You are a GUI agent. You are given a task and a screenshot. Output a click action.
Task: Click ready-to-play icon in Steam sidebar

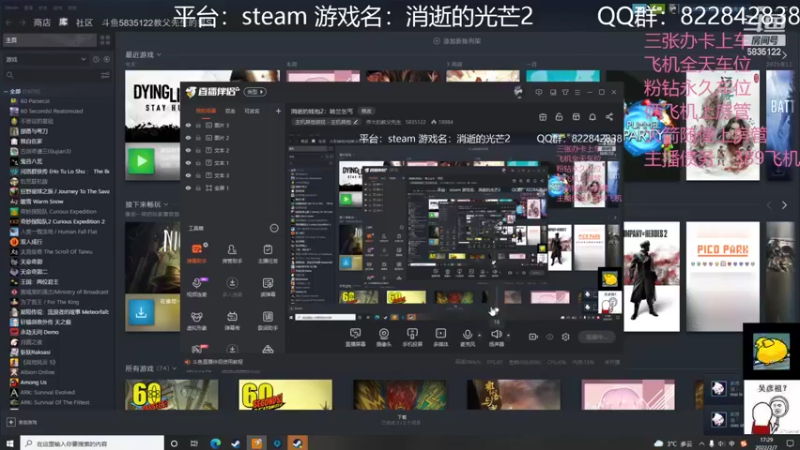tap(107, 60)
